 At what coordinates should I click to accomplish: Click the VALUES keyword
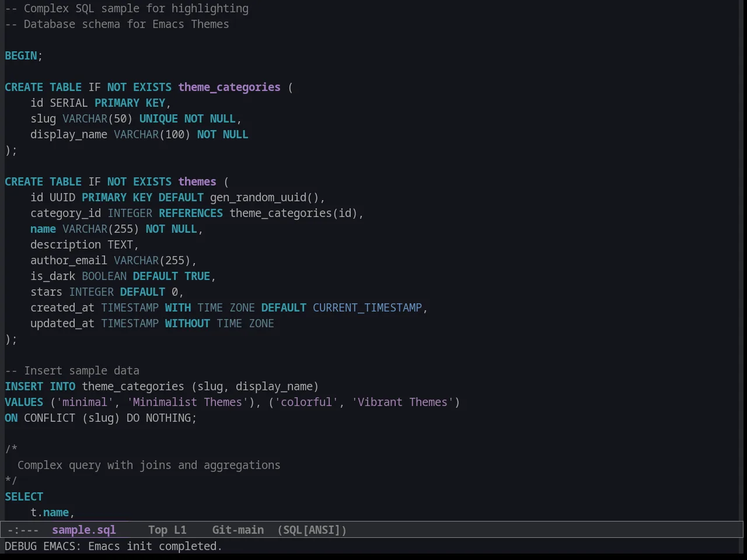[x=24, y=402]
